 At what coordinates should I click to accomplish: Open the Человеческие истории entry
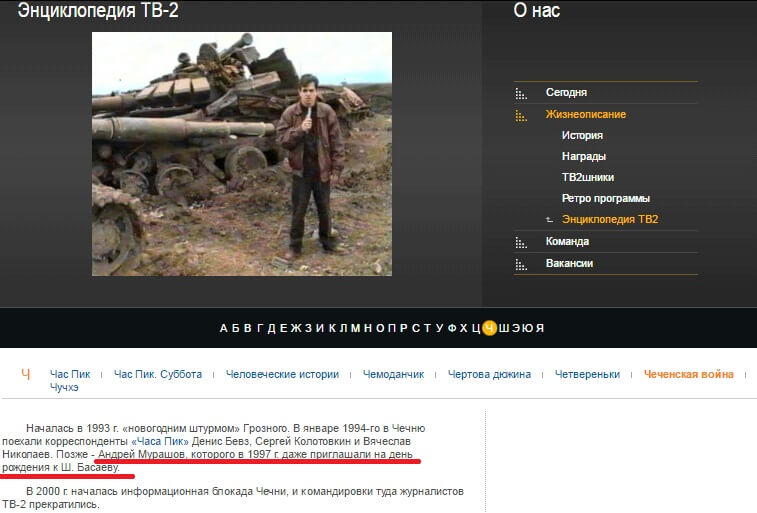(x=282, y=374)
